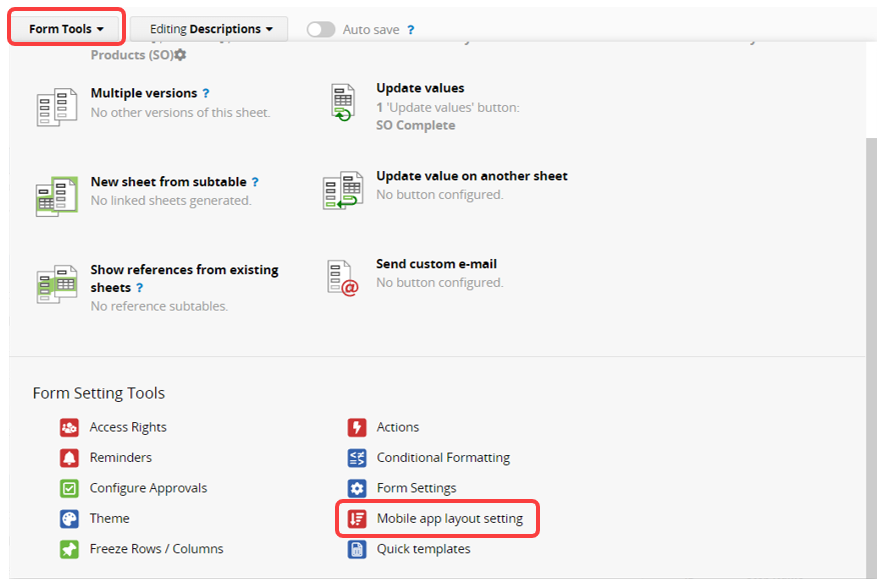Click the Configure Approvals checkmark icon
This screenshot has width=877, height=579.
click(69, 489)
